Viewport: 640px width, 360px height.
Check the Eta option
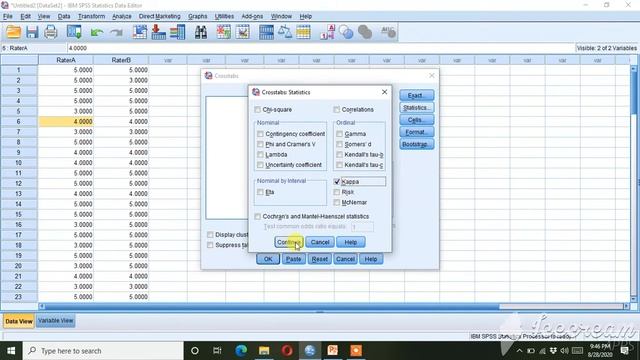coord(260,192)
